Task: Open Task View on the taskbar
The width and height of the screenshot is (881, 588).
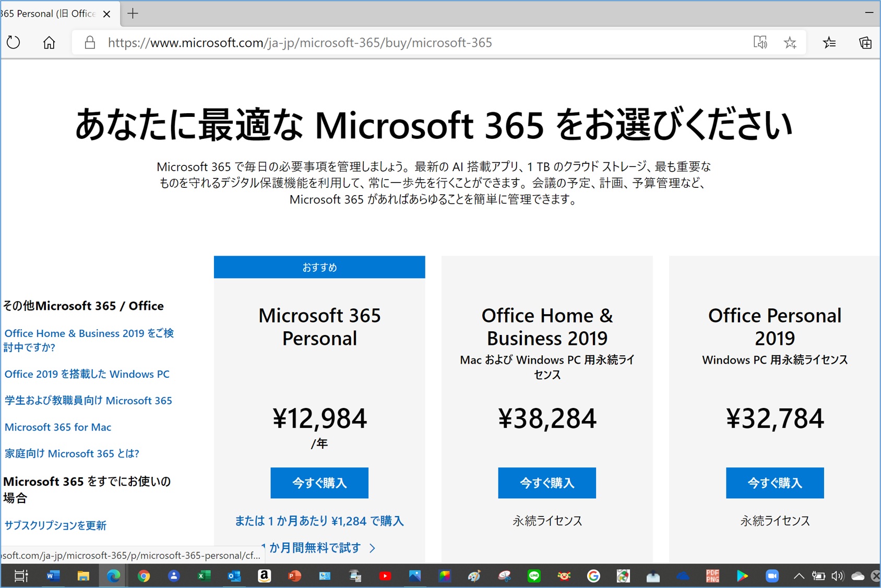Action: (x=21, y=576)
